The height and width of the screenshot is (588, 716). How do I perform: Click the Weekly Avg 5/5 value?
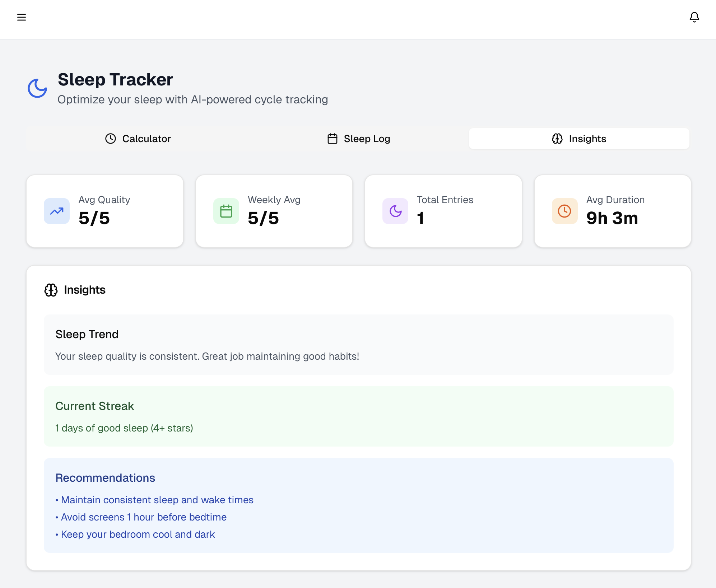tap(263, 218)
